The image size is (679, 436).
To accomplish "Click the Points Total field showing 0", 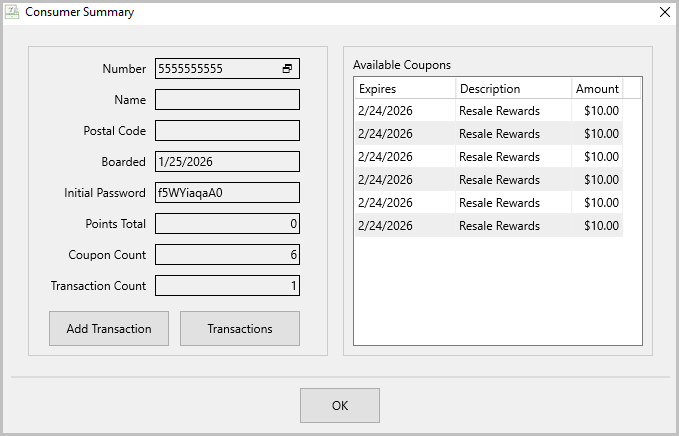I will pyautogui.click(x=227, y=224).
